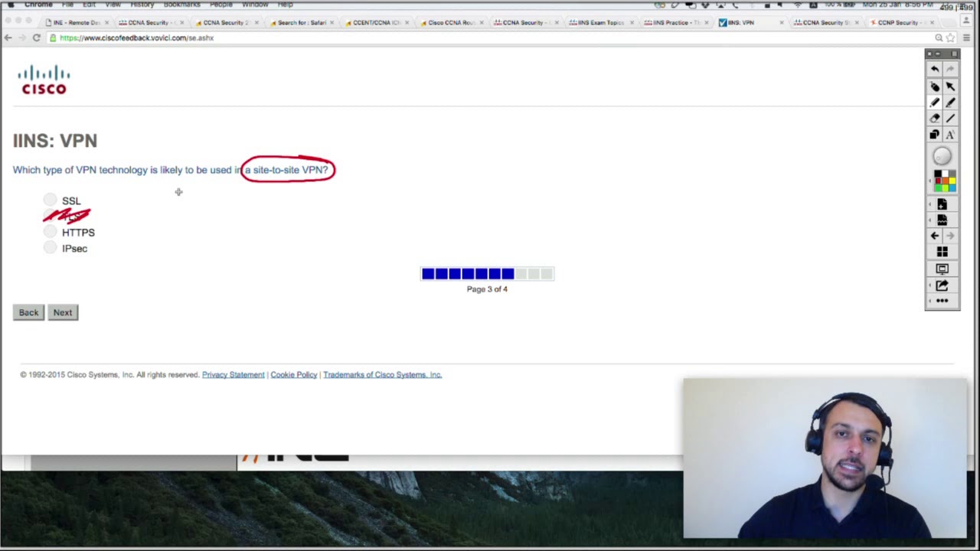Add a new blank page in annotation toolbar

point(942,204)
